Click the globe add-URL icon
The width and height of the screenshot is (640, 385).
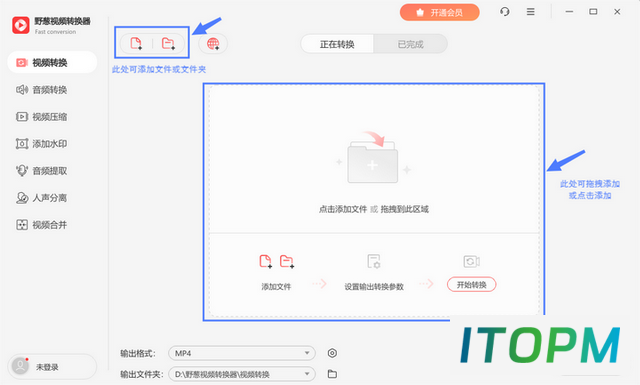click(x=213, y=44)
